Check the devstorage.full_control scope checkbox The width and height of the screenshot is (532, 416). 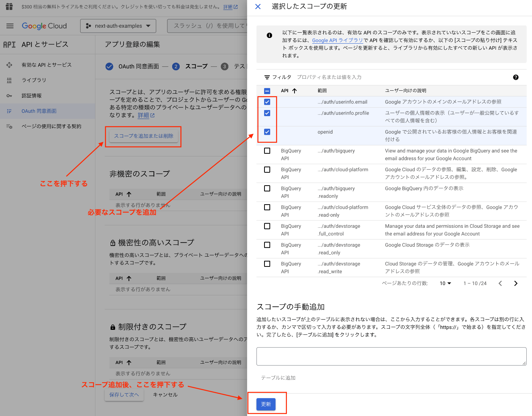coord(267,226)
